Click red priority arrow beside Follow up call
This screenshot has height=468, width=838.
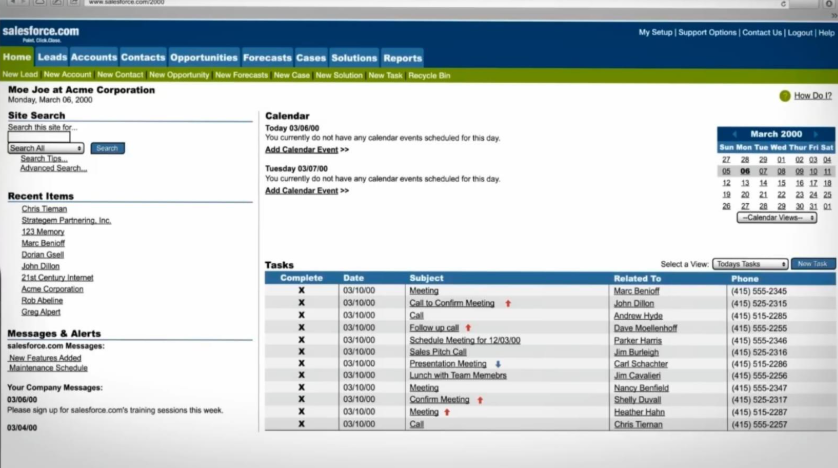pyautogui.click(x=468, y=328)
